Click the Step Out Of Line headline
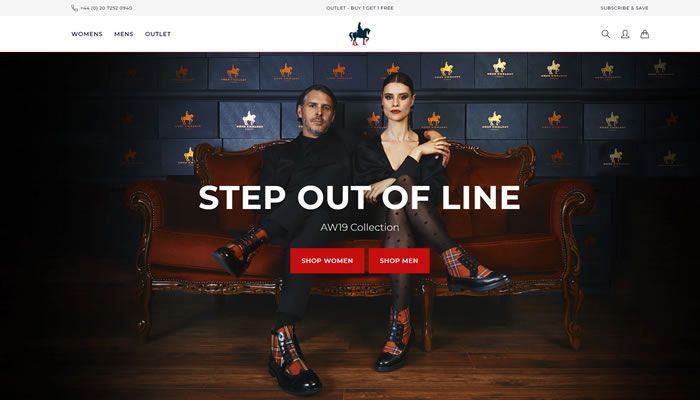Viewport: 700px width, 400px height. pyautogui.click(x=359, y=197)
